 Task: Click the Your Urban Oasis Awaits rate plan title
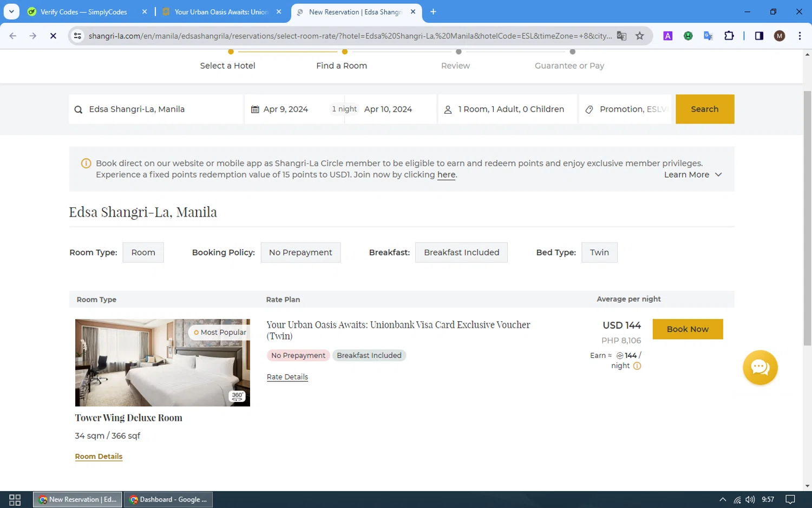coord(398,330)
